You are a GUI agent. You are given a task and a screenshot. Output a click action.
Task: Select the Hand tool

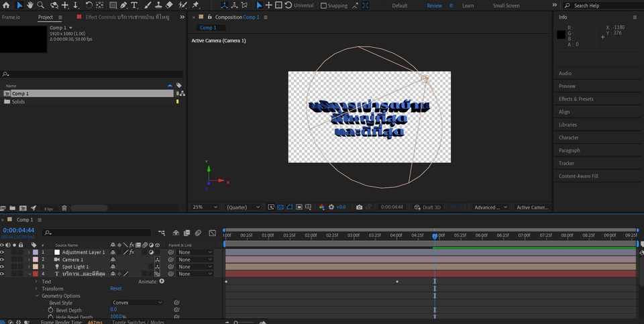tap(30, 5)
